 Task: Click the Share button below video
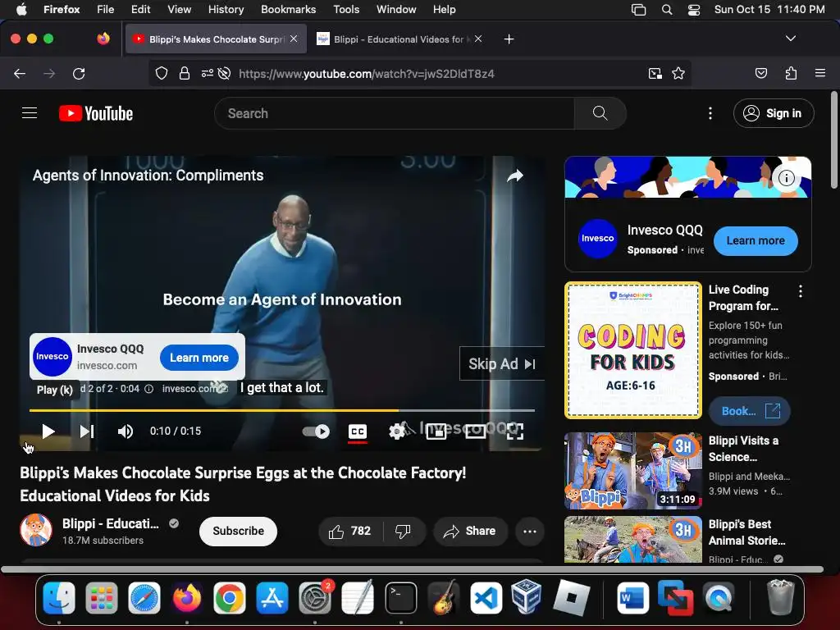click(470, 531)
